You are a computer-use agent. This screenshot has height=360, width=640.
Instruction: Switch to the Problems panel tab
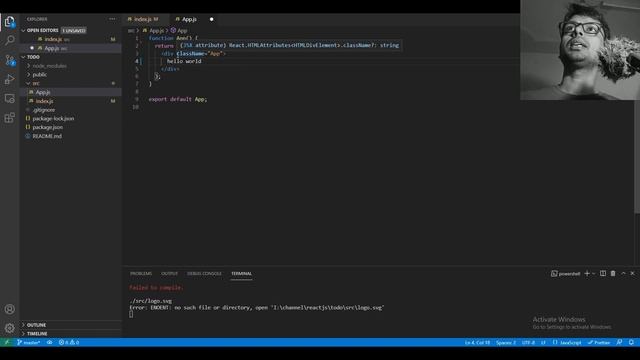[141, 273]
